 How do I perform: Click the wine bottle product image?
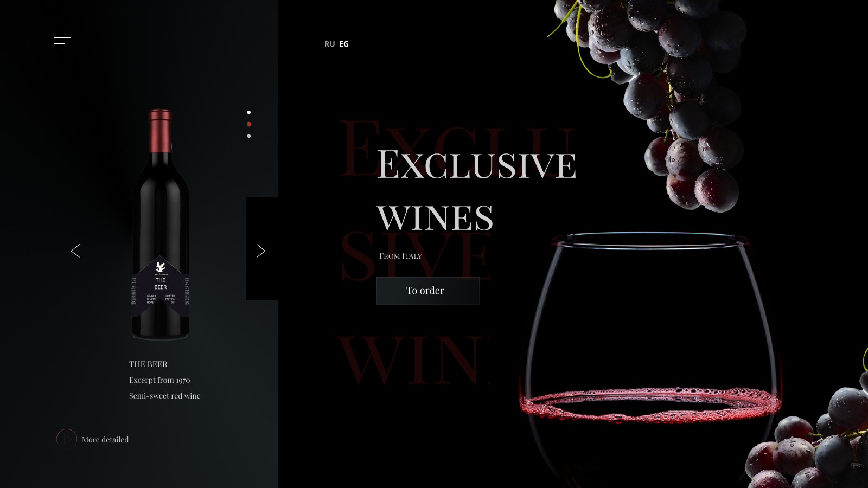[161, 224]
